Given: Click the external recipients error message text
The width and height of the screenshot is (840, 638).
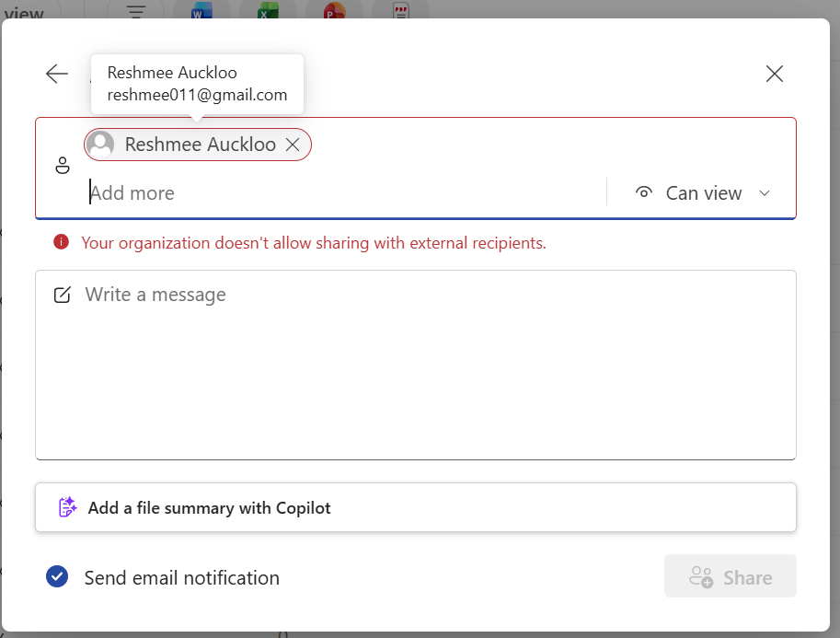Looking at the screenshot, I should coord(314,243).
